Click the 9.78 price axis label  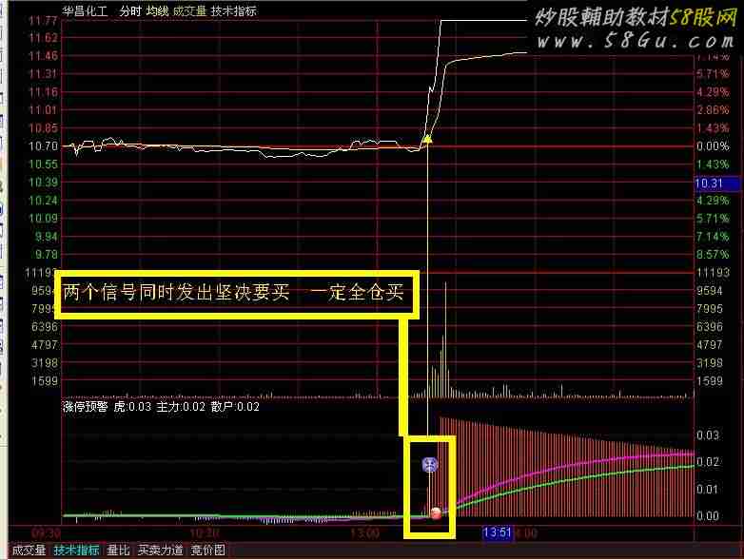46,255
